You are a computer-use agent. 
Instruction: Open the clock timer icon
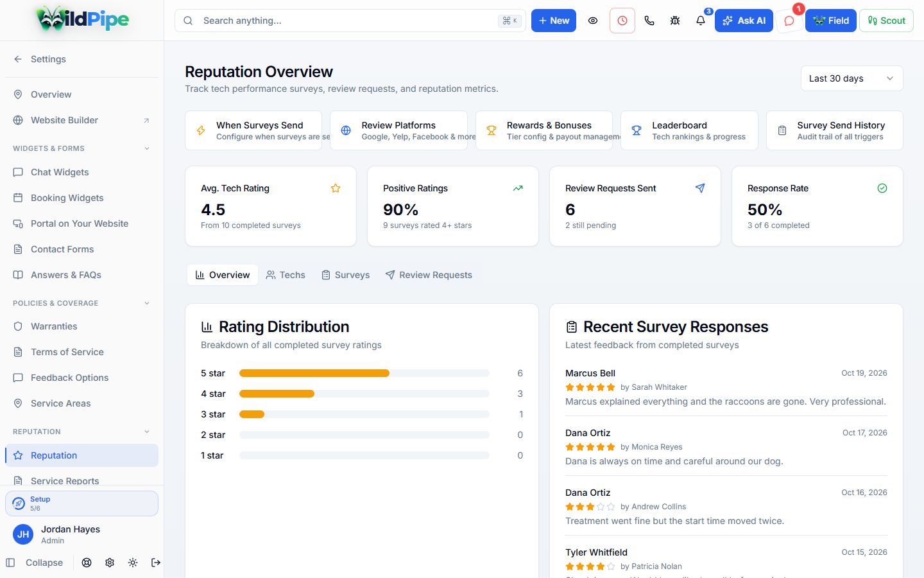click(x=622, y=21)
